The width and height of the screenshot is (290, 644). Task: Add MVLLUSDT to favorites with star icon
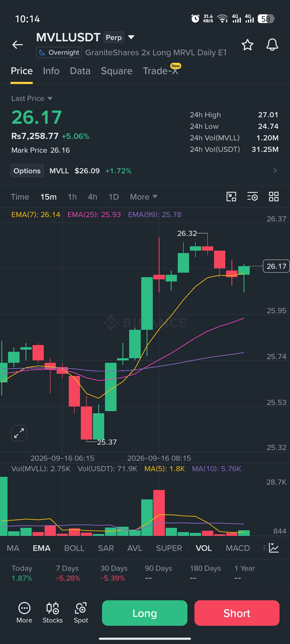click(x=247, y=45)
